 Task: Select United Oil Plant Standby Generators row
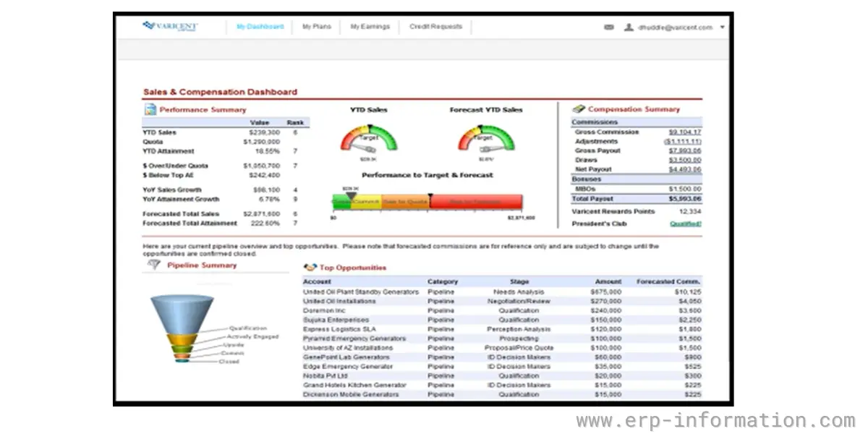coord(502,292)
